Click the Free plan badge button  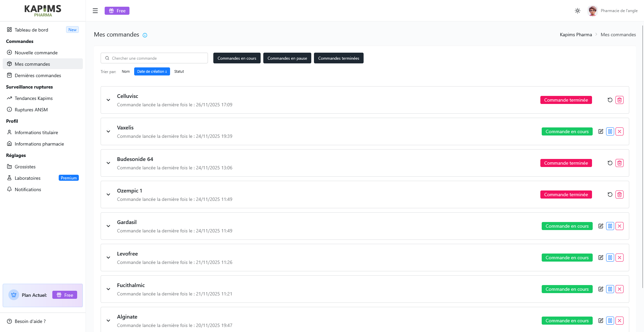point(117,10)
